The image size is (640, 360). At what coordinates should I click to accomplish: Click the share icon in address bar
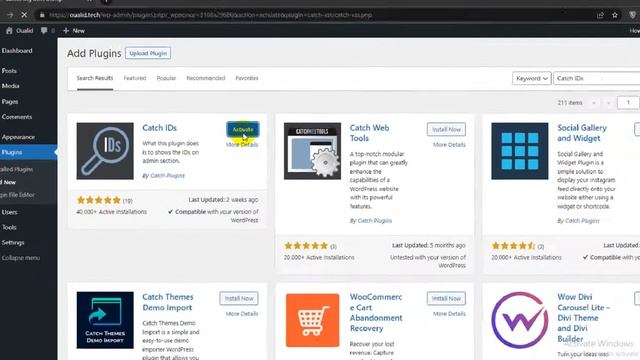tap(600, 15)
